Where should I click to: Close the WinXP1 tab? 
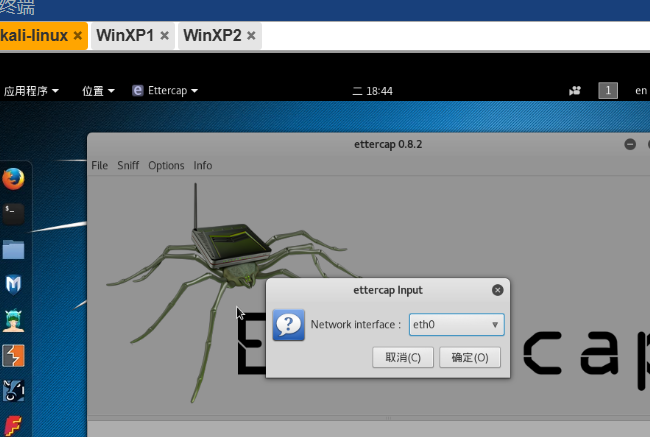tap(165, 36)
